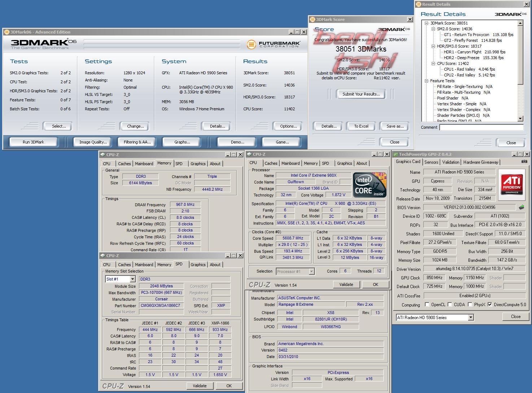Enable the PhysX checkbox in GPU-Z
This screenshot has width=532, height=393.
470,305
